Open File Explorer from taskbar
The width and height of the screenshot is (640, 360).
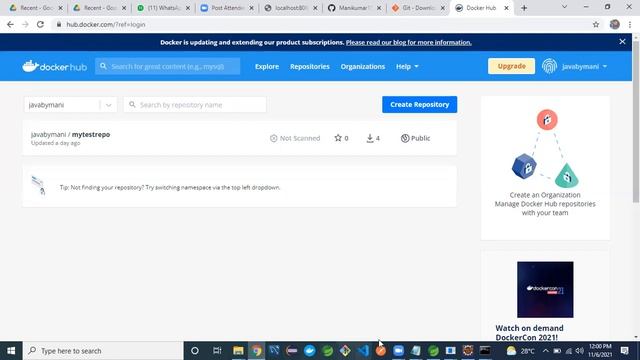tap(238, 351)
